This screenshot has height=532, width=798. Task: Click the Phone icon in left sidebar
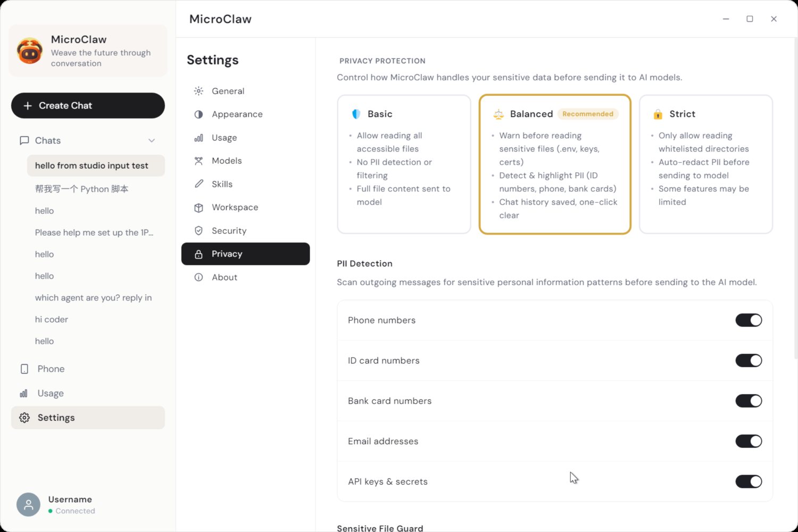click(24, 369)
